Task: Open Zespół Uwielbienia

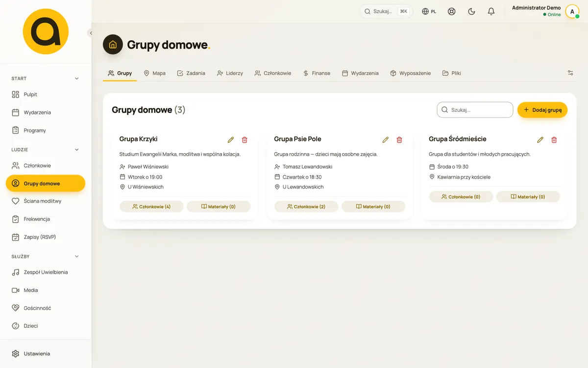Action: point(46,272)
